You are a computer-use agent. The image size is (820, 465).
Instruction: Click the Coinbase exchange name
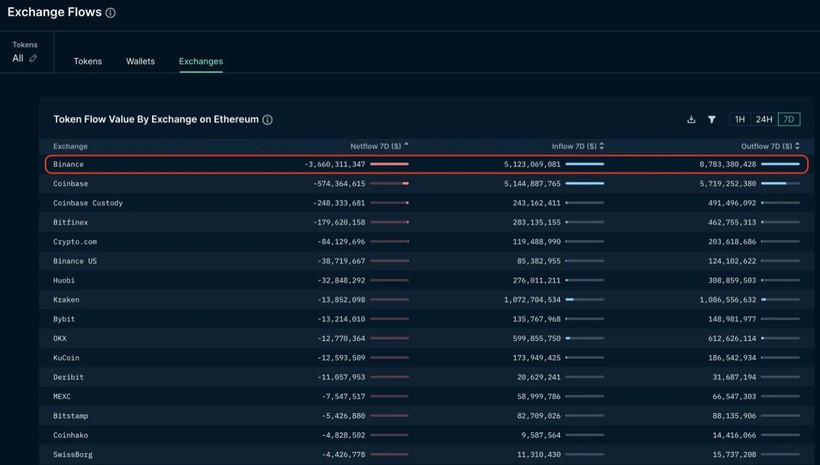pyautogui.click(x=71, y=184)
